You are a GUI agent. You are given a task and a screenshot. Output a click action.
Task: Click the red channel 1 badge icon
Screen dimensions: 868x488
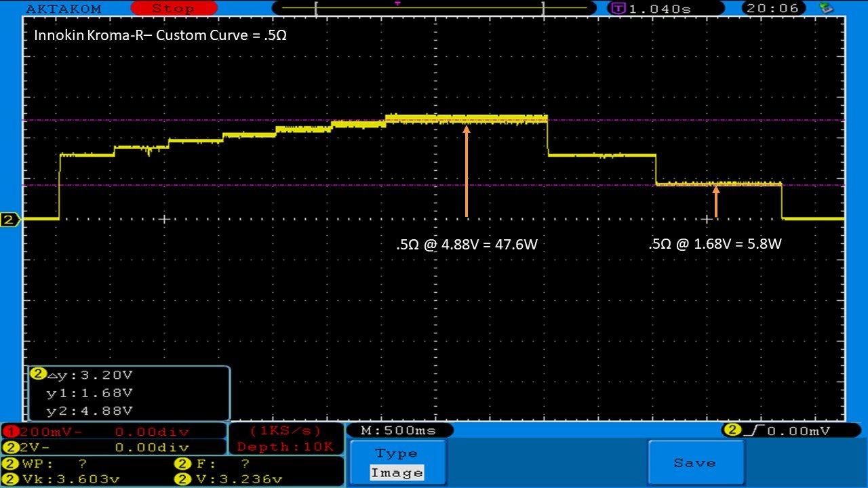tap(7, 432)
